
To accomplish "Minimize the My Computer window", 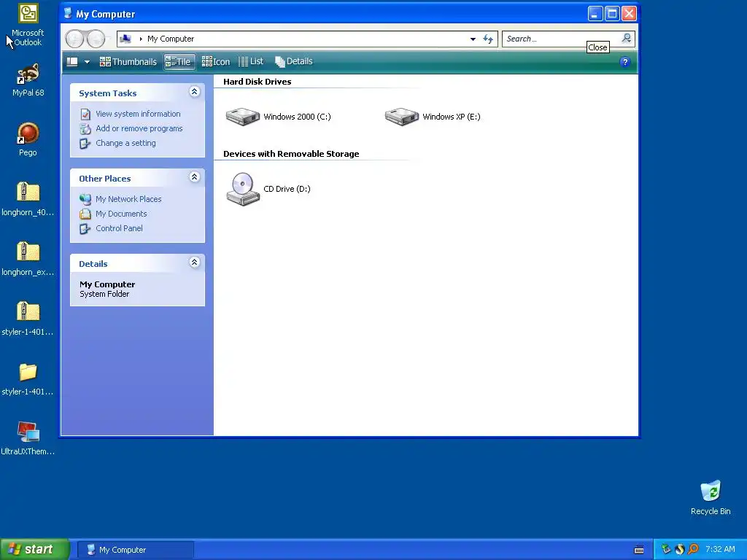I will click(x=595, y=14).
